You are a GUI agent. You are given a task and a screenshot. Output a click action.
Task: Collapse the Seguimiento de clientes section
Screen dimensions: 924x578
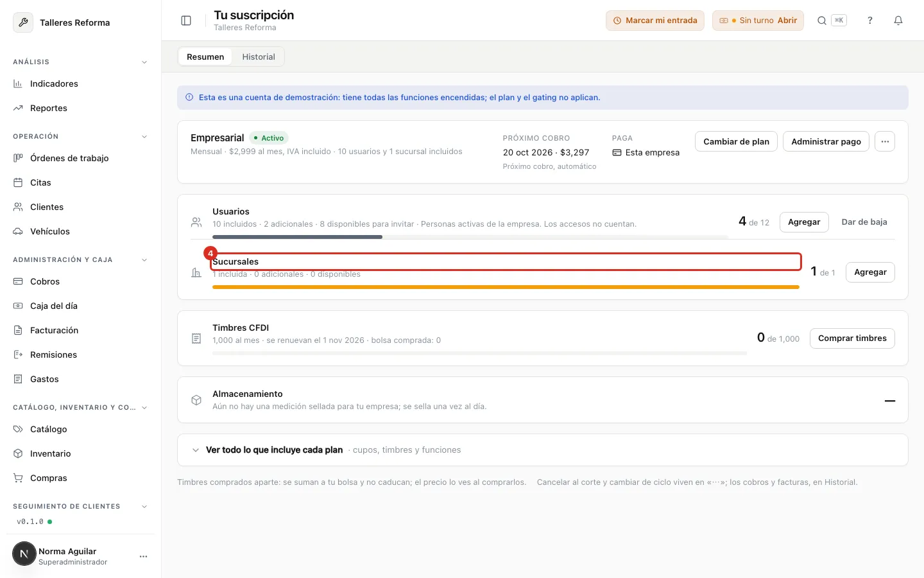click(x=144, y=507)
